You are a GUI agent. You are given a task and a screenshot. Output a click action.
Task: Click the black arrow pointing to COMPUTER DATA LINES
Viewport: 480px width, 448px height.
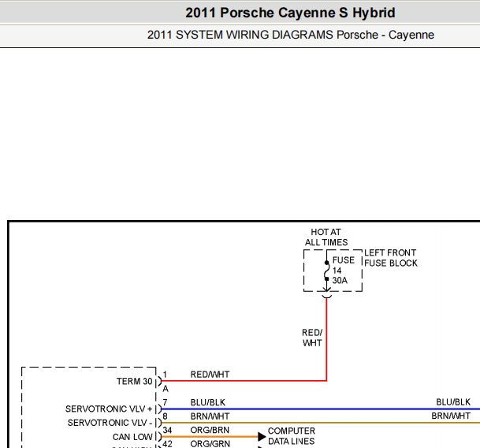pyautogui.click(x=262, y=437)
